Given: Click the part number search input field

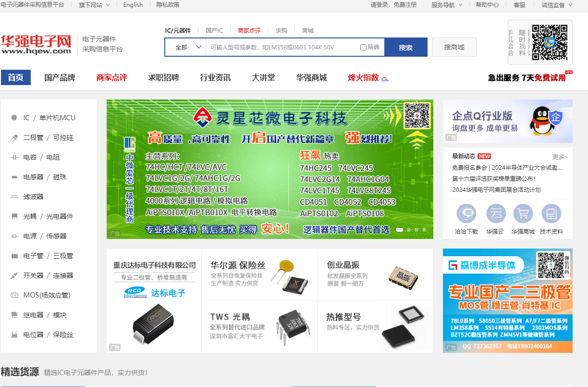Looking at the screenshot, I should tap(282, 47).
